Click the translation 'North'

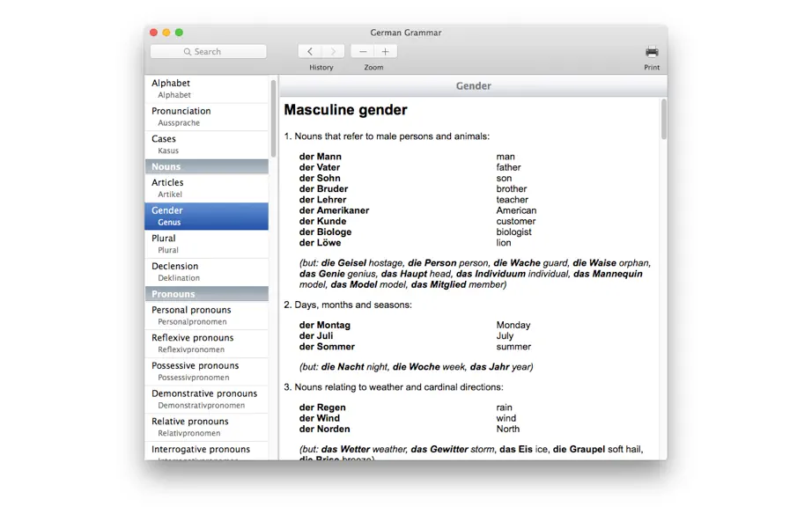508,429
